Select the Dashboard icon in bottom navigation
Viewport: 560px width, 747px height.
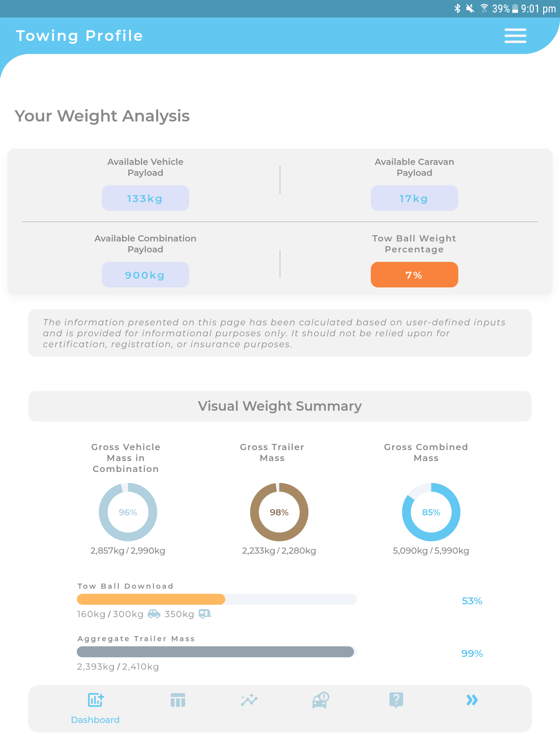tap(96, 700)
